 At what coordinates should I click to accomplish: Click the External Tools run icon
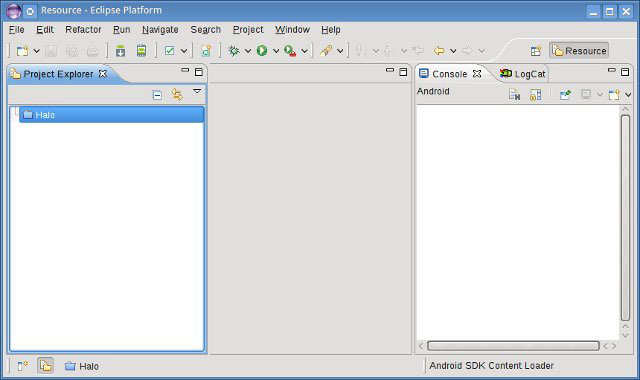tap(290, 51)
